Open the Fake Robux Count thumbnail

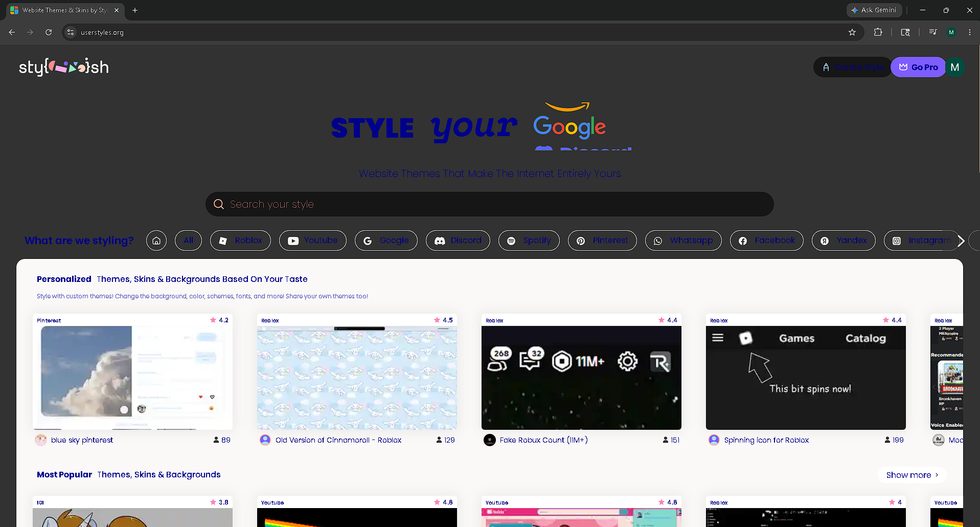pyautogui.click(x=581, y=378)
